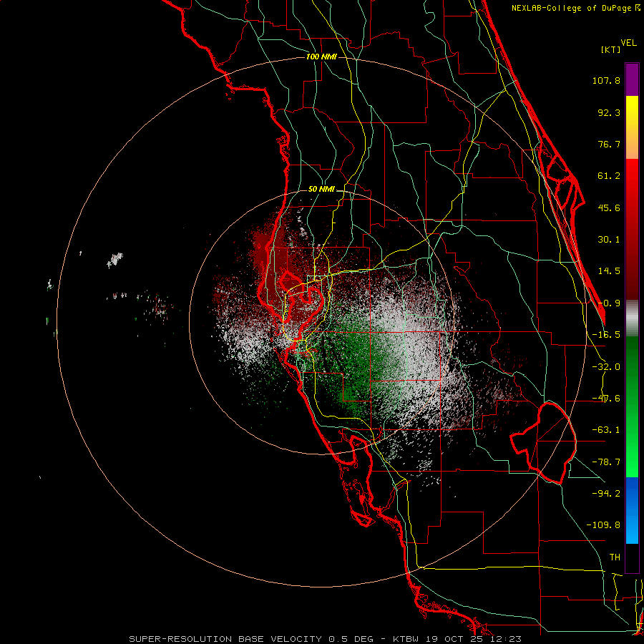Click the KTBW 19 OCT 25 12:23 timestamp
This screenshot has width=644, height=644.
tap(457, 639)
